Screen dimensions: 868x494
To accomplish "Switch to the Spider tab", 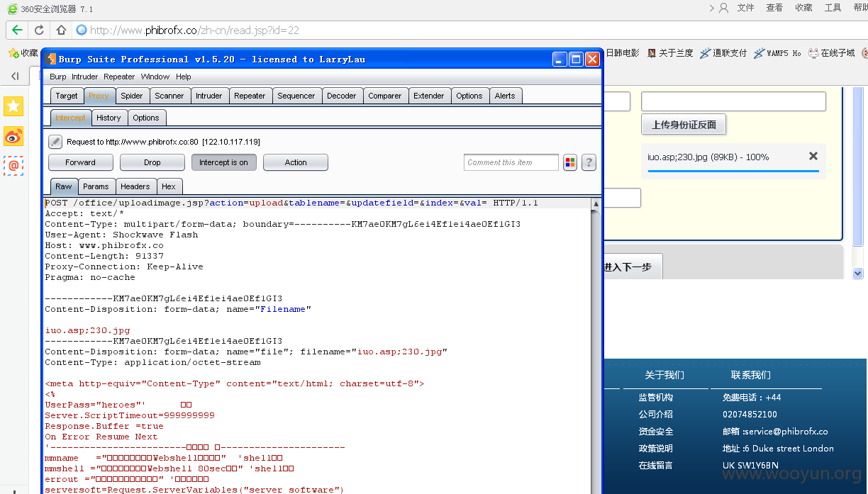I will click(x=132, y=96).
